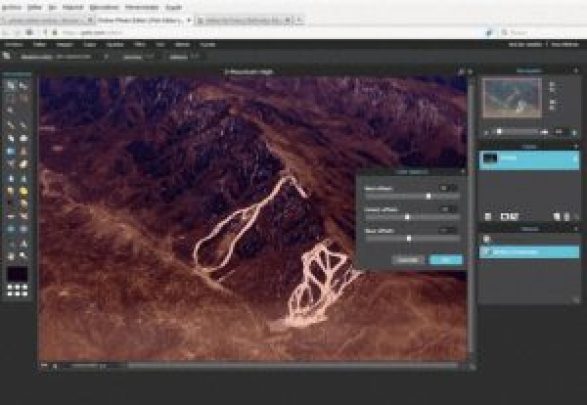
Task: Select the Smudge tool
Action: click(x=10, y=191)
